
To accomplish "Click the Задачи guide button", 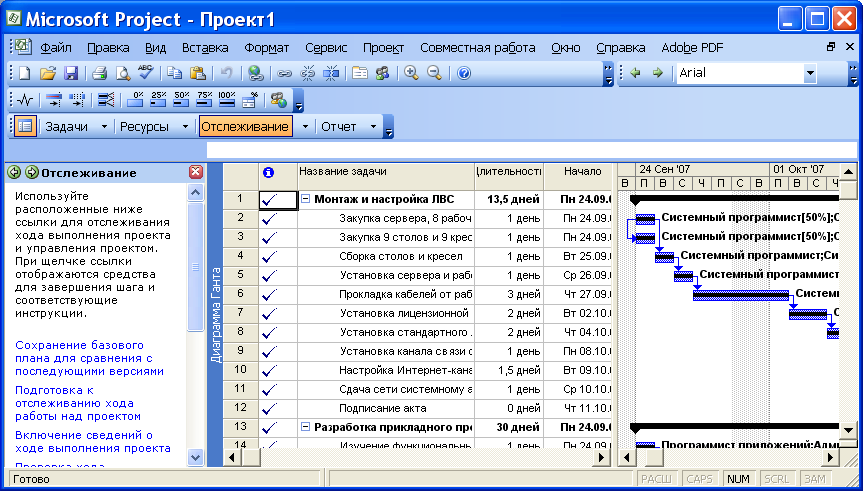I will 67,127.
